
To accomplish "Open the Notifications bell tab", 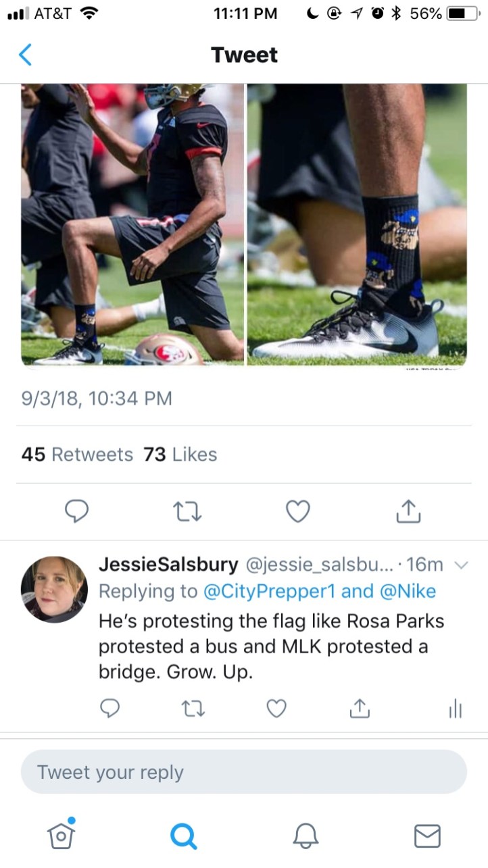I will 306,836.
